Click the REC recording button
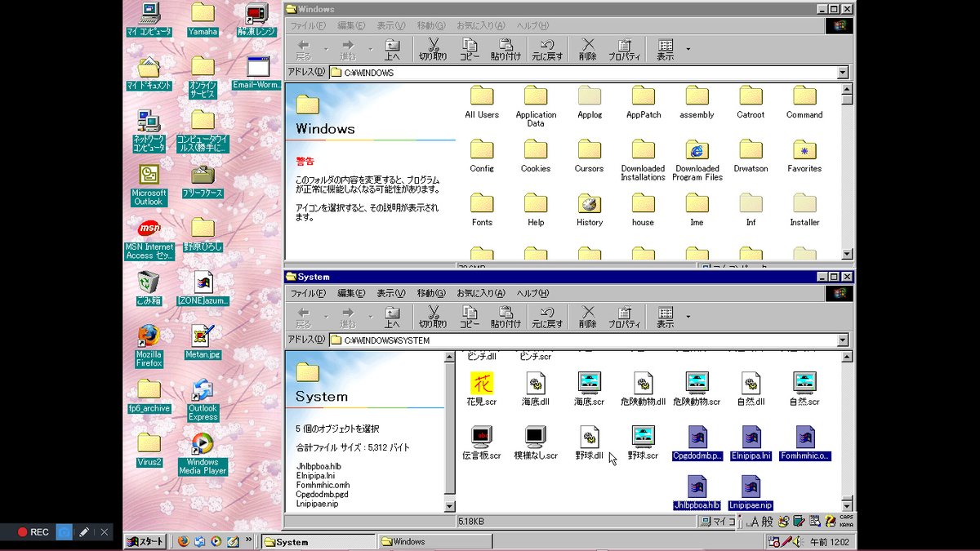 coord(33,532)
